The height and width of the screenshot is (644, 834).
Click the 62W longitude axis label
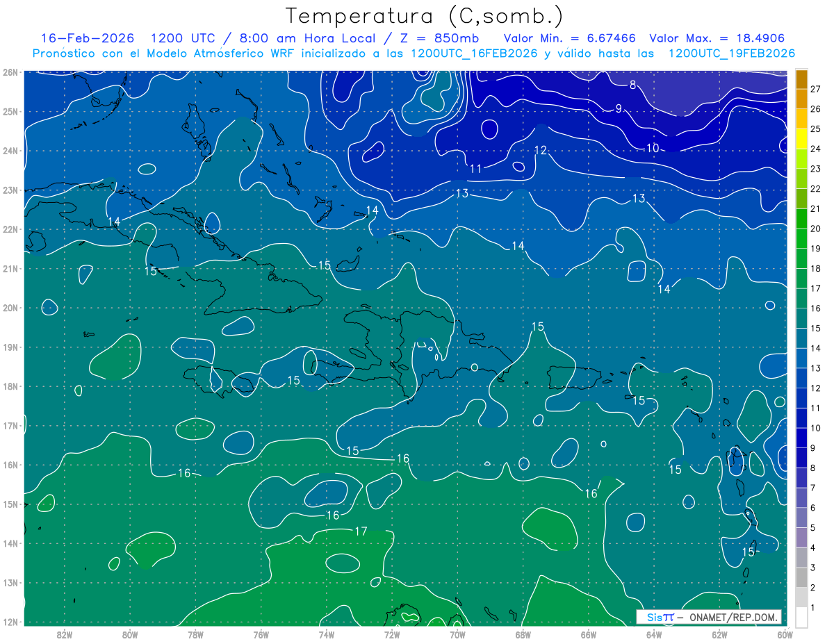tap(719, 634)
